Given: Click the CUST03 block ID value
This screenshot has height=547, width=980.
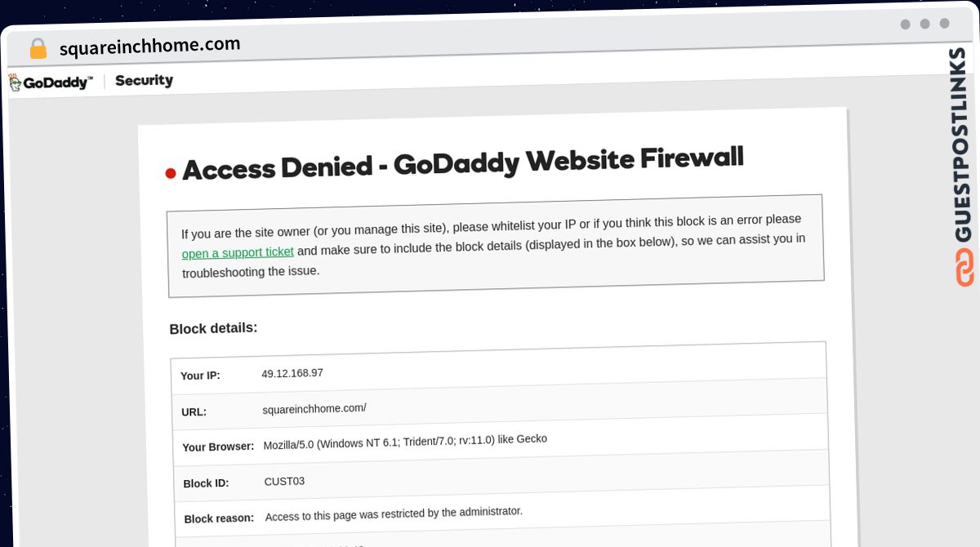Looking at the screenshot, I should (x=284, y=482).
